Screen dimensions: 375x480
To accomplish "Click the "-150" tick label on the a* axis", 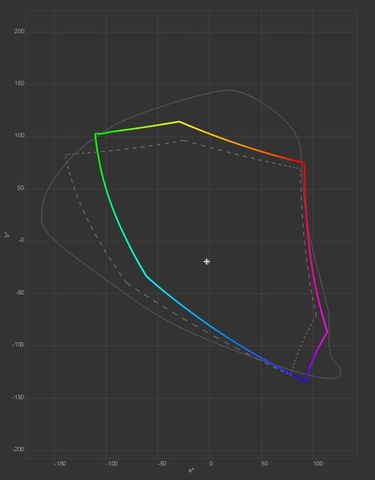I will pos(59,464).
